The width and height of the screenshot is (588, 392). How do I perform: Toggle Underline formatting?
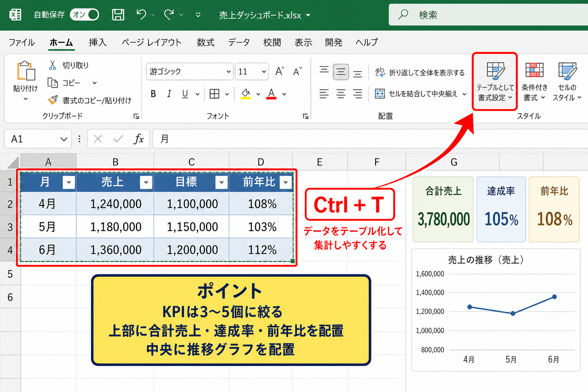click(185, 94)
